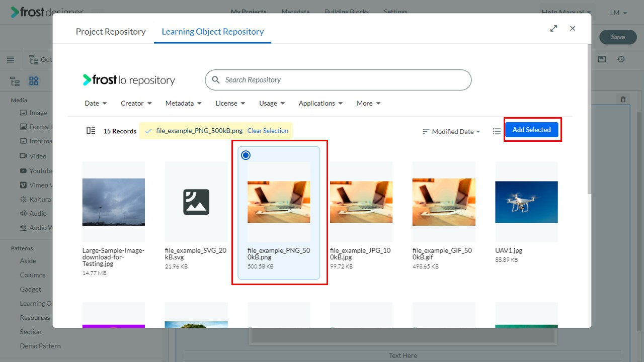Open the More filter dropdown

(369, 103)
